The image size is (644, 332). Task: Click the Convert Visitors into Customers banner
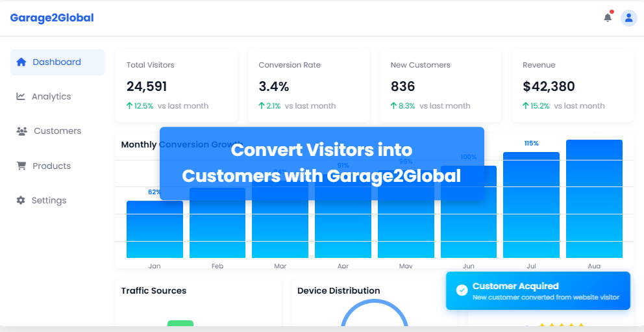(321, 164)
